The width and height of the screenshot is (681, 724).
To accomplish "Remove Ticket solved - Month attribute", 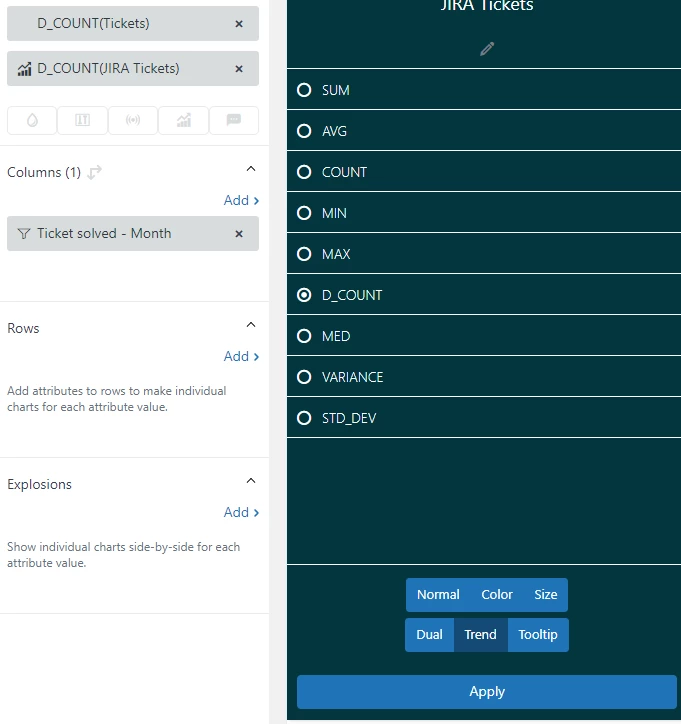I will (x=239, y=234).
